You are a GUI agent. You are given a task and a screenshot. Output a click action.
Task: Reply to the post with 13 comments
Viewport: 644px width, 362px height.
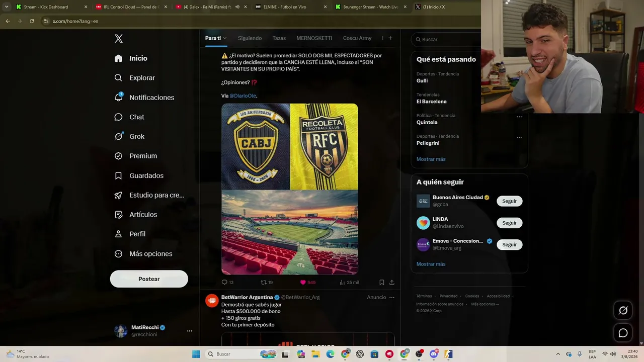tap(227, 283)
